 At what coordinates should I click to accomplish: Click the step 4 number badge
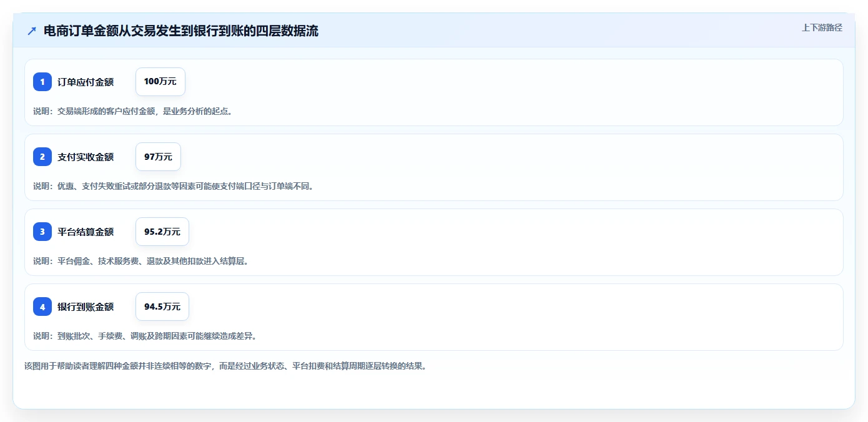click(x=42, y=307)
